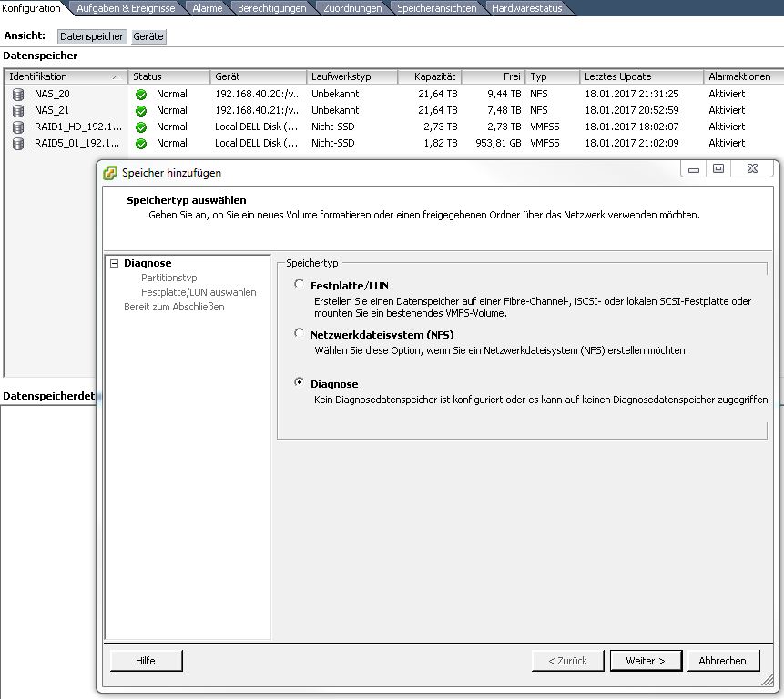Screen dimensions: 784x699
Task: Click the green status icon for NAS_21
Action: click(x=141, y=110)
